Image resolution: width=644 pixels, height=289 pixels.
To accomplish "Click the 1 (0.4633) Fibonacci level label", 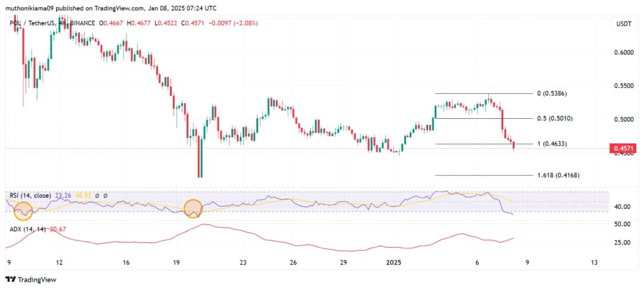I will pos(552,144).
